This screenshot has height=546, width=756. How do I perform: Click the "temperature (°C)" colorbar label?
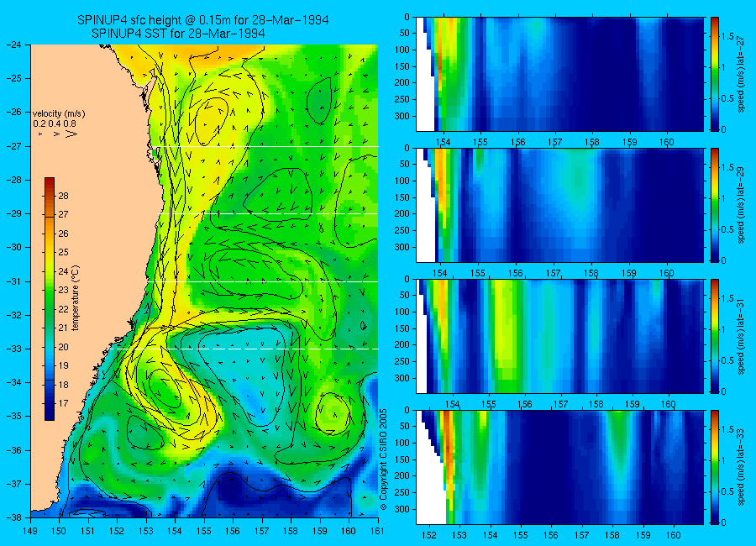(75, 298)
